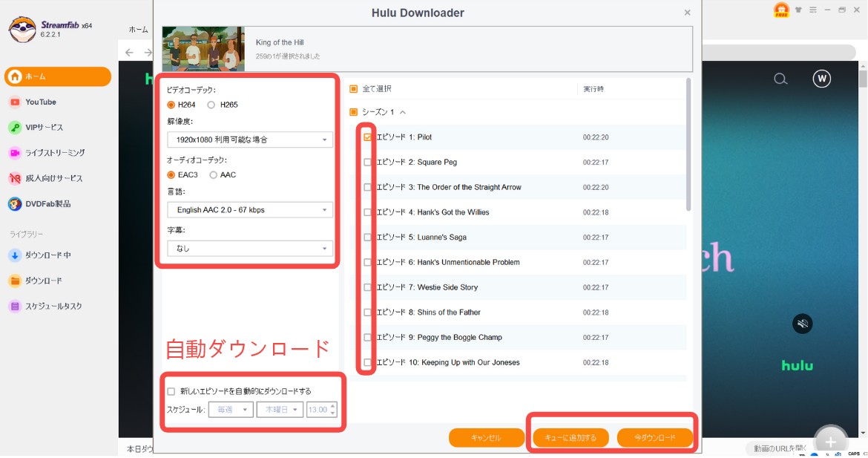The image size is (868, 458).
Task: Open the 言語 English AAC 2.0 dropdown
Action: [250, 210]
